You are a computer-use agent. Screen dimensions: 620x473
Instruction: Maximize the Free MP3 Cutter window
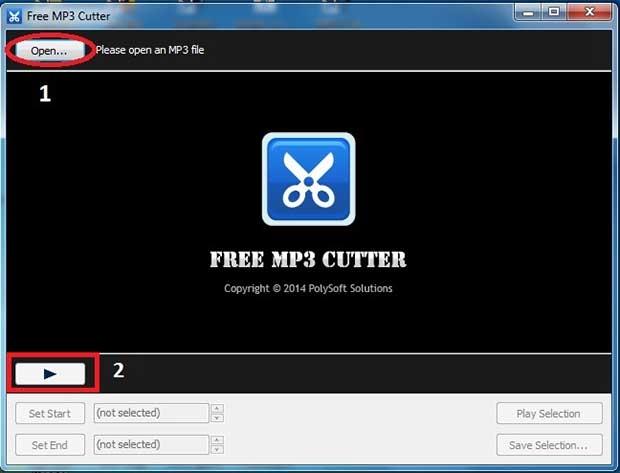pyautogui.click(x=552, y=11)
